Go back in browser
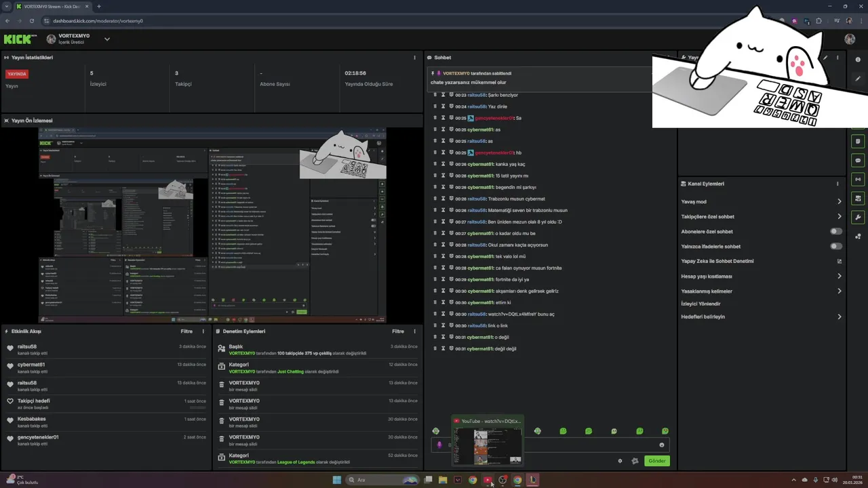 (7, 21)
